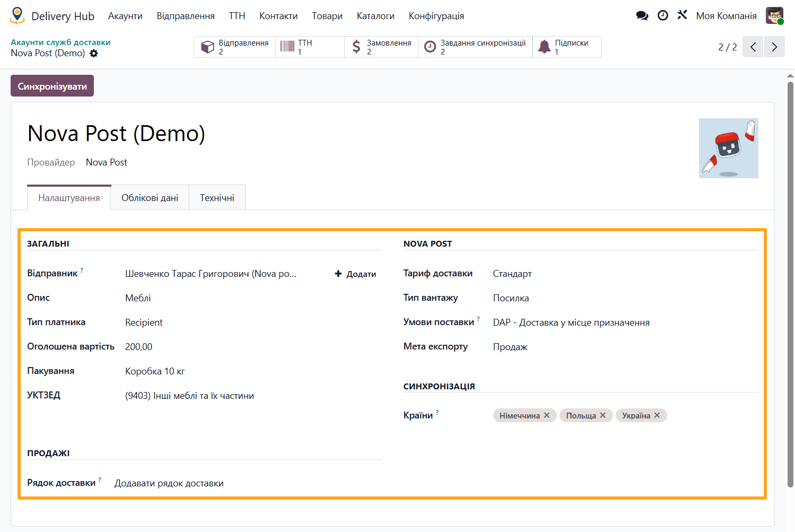
Task: Open Мета експорту dropdown showing Продаж
Action: click(x=626, y=347)
